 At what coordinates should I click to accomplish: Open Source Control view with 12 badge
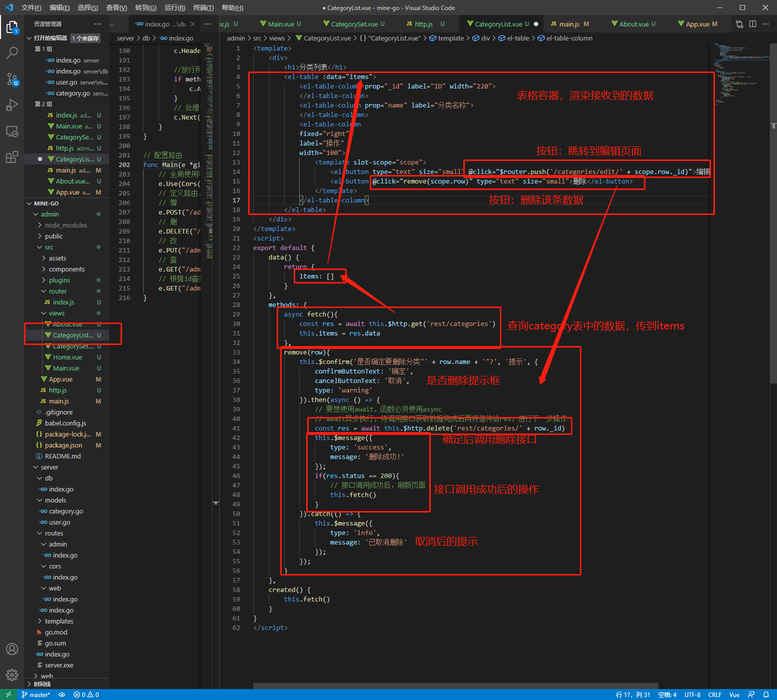12,79
